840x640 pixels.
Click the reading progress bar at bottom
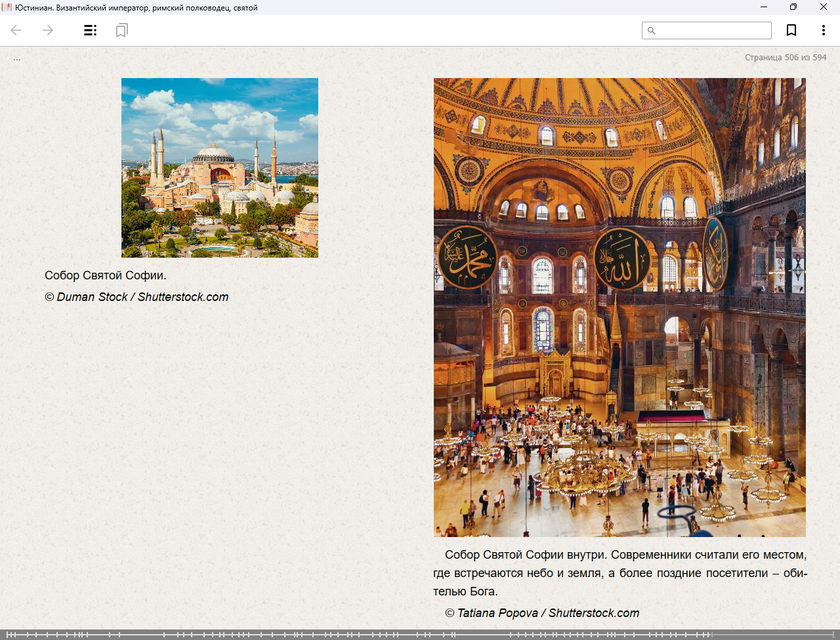click(420, 634)
